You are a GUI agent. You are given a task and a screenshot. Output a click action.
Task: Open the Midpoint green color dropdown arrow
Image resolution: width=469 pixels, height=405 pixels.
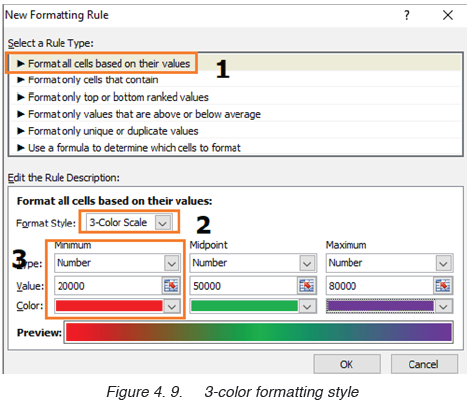click(x=307, y=306)
